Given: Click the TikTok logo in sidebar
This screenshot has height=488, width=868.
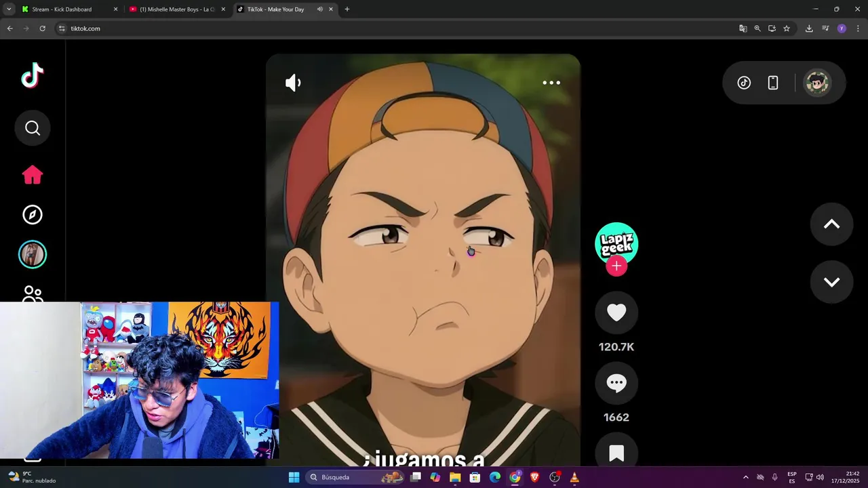Looking at the screenshot, I should pyautogui.click(x=32, y=76).
